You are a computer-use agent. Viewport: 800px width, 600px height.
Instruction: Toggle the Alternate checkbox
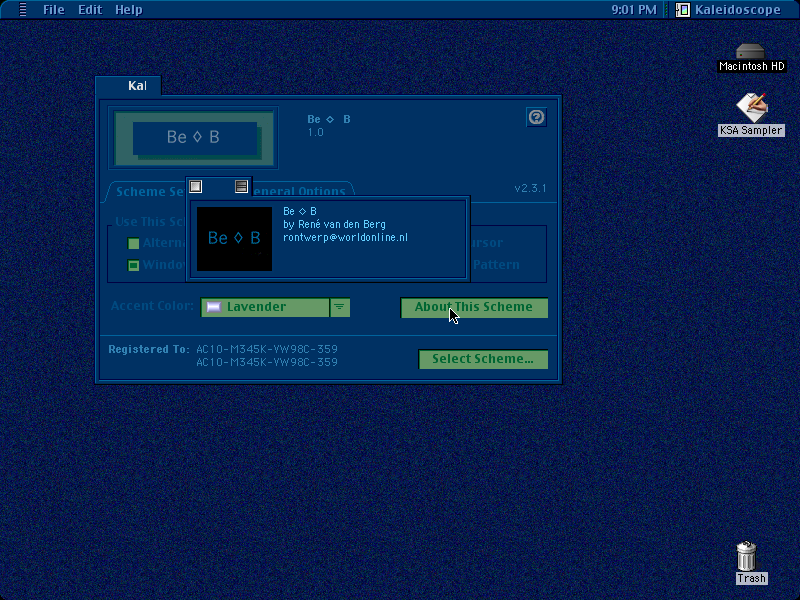coord(133,243)
